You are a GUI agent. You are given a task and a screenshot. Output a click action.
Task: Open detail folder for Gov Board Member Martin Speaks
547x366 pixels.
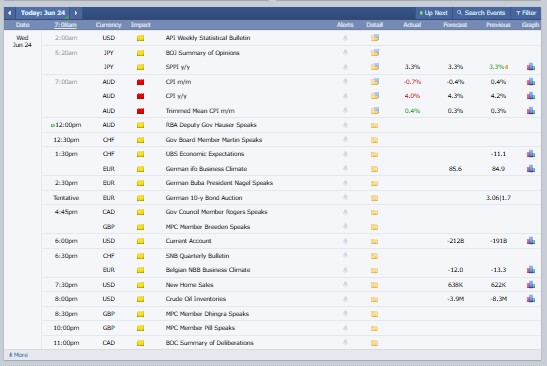coord(374,140)
